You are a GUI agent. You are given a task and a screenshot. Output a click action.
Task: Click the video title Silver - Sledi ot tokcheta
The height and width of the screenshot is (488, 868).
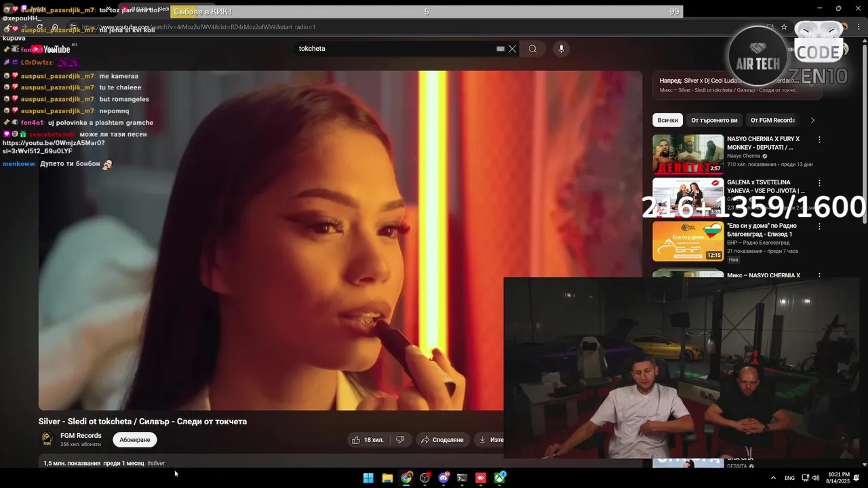click(142, 422)
